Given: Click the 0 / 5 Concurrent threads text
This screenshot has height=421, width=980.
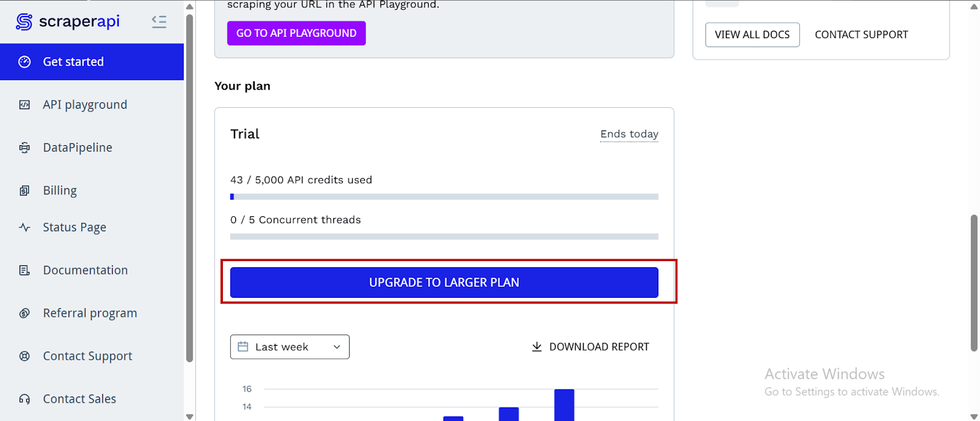Looking at the screenshot, I should 296,220.
